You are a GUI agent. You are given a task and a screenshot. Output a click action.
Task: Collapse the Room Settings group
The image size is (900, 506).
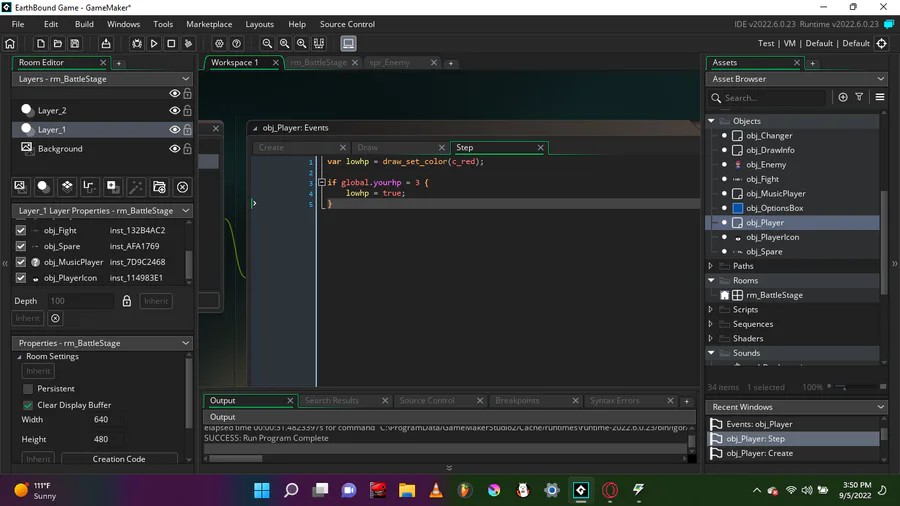coord(20,357)
